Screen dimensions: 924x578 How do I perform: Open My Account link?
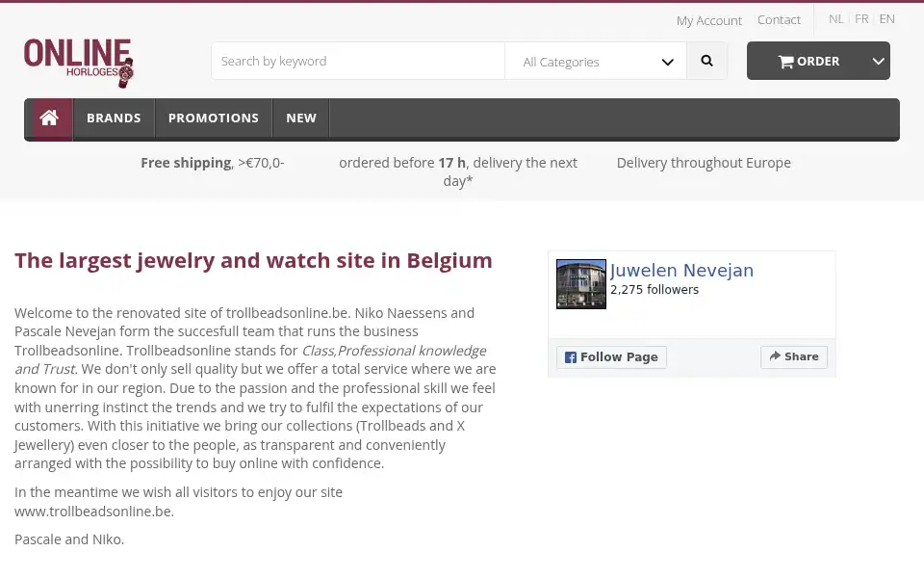pos(709,20)
